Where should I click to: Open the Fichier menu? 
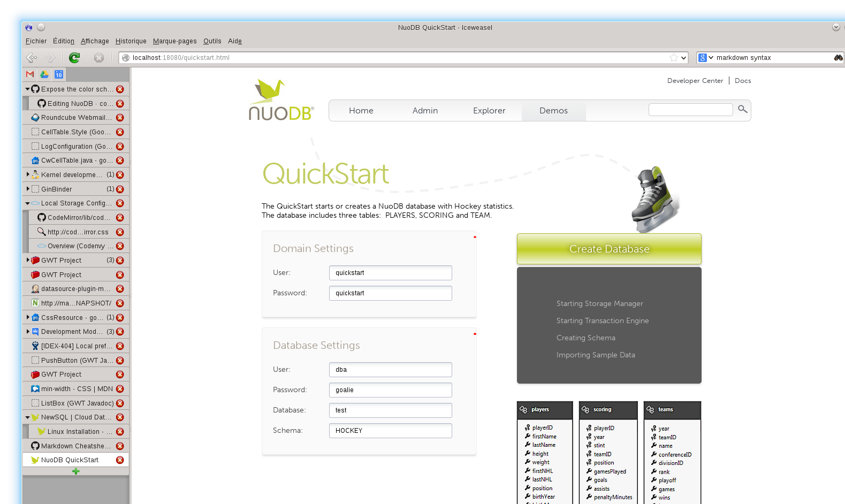(36, 41)
